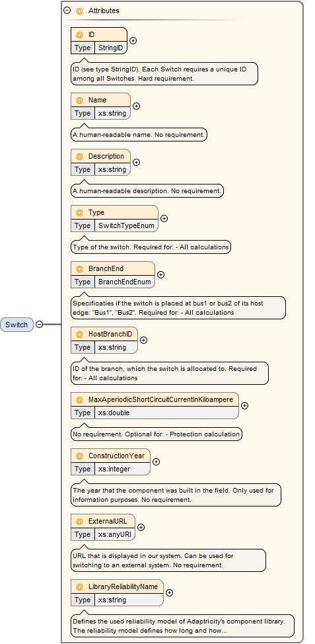Expand the ID attribute plus icon
The width and height of the screenshot is (315, 644).
133,40
